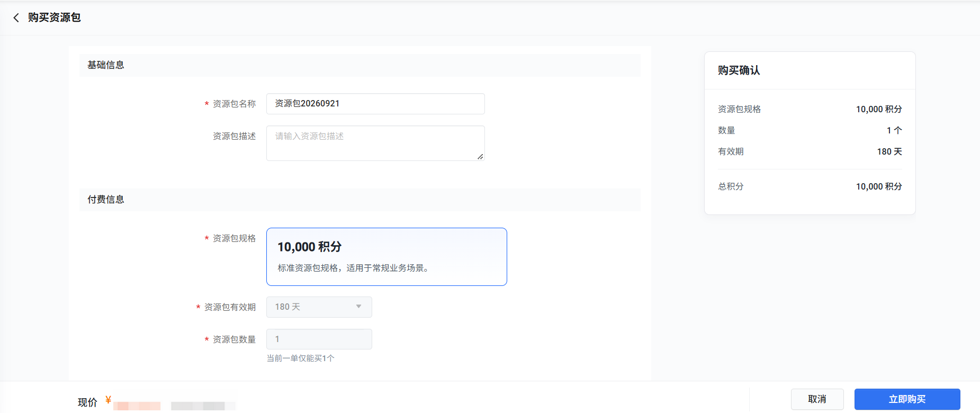Click the back arrow icon
Screen dimensions: 980x413
[x=16, y=17]
